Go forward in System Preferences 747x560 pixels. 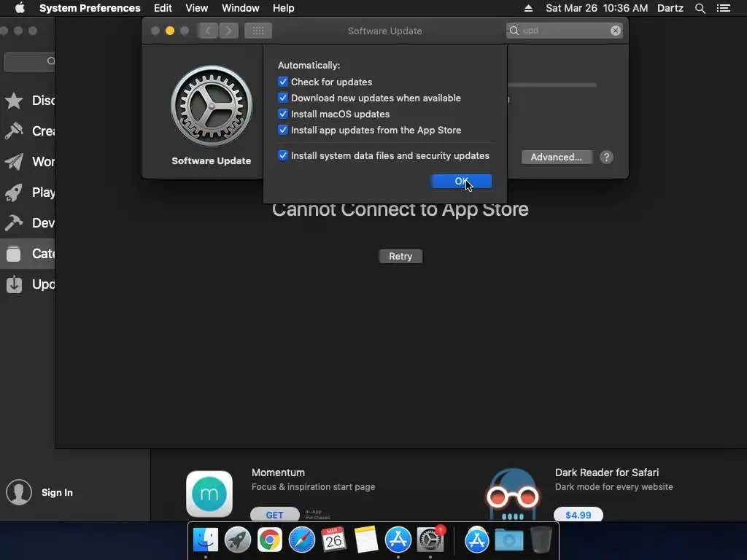(x=228, y=31)
